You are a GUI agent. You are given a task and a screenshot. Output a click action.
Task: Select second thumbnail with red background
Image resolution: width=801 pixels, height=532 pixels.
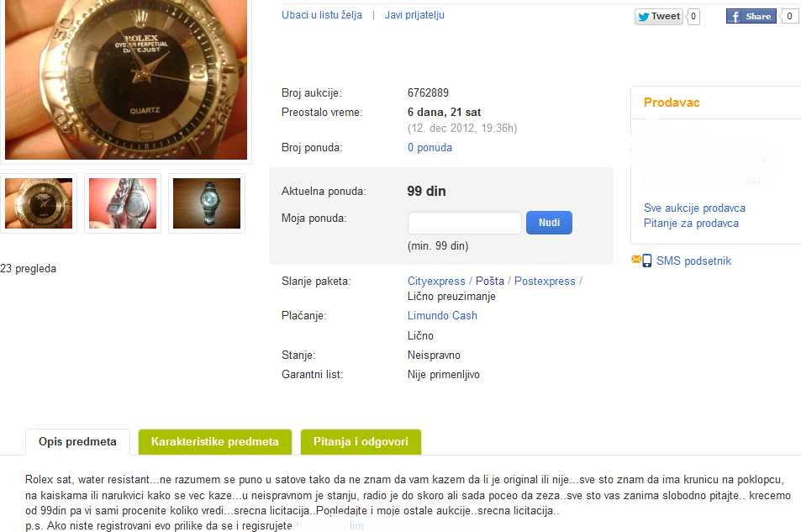tap(123, 203)
